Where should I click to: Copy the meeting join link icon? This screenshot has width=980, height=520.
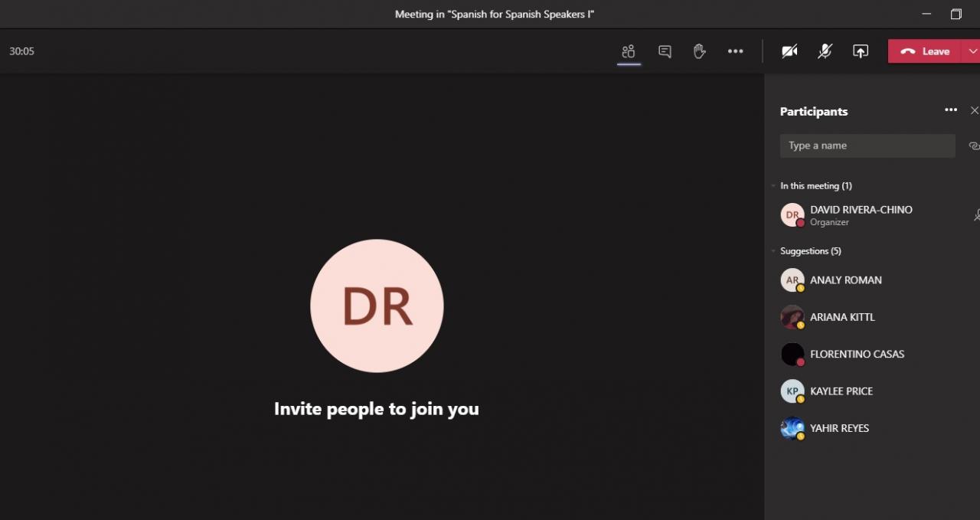(x=974, y=146)
